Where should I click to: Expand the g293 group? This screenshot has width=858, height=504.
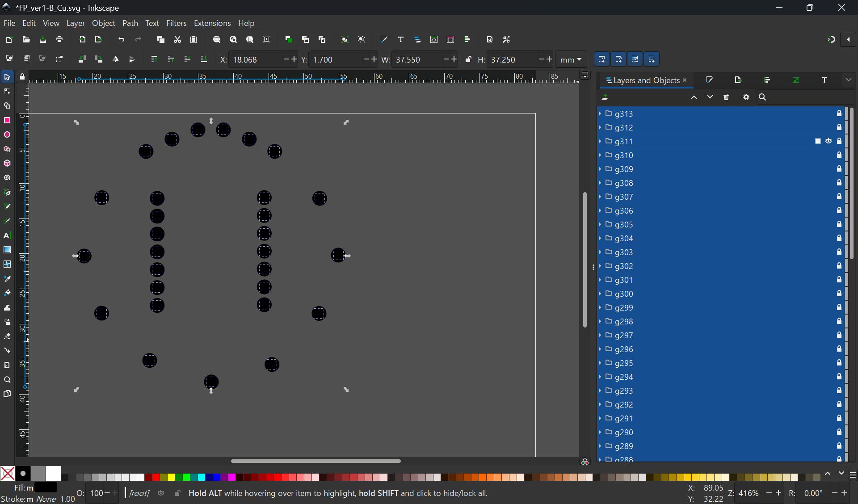point(600,391)
